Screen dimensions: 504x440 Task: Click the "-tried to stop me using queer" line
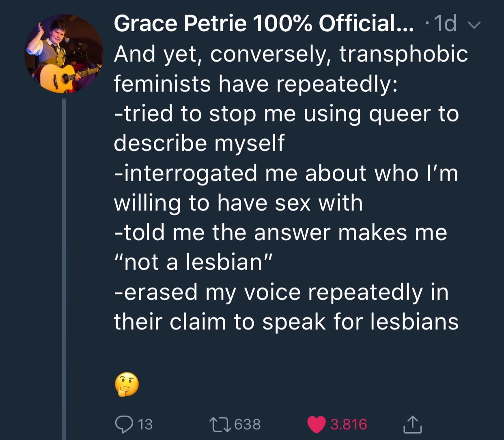point(286,113)
